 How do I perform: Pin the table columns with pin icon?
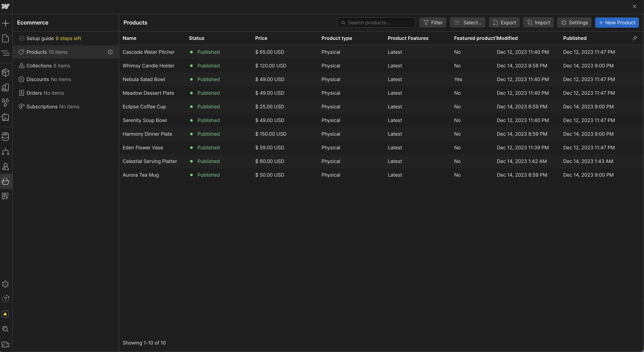pyautogui.click(x=635, y=38)
